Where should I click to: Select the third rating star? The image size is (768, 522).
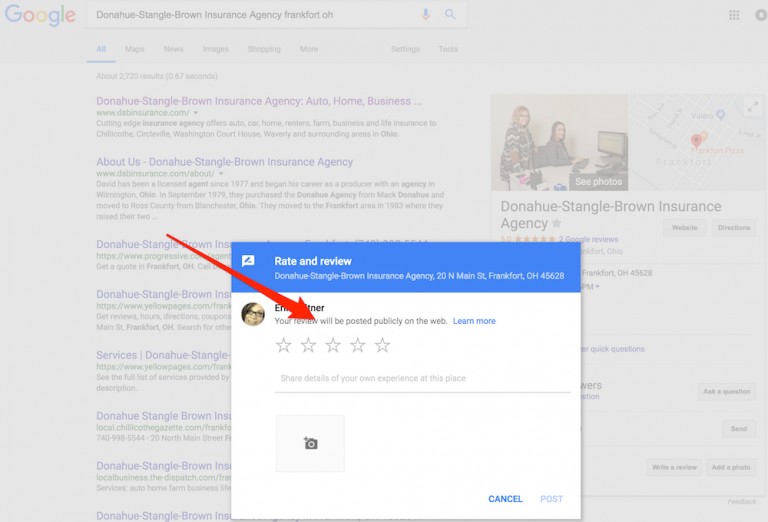pos(333,346)
